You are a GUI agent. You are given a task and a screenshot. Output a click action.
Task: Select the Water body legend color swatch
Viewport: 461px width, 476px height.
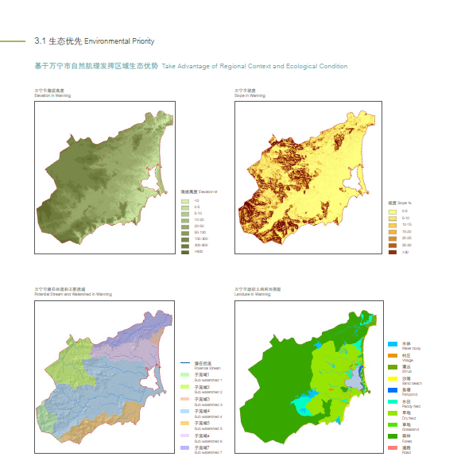click(x=393, y=344)
